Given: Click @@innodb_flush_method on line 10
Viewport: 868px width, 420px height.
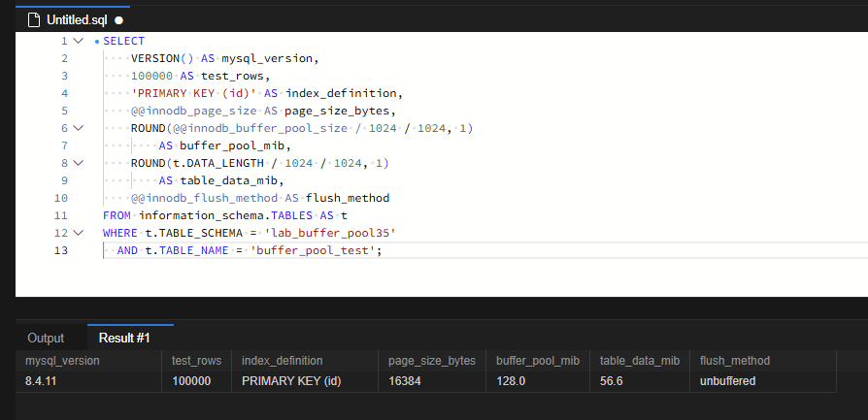Looking at the screenshot, I should [x=204, y=198].
